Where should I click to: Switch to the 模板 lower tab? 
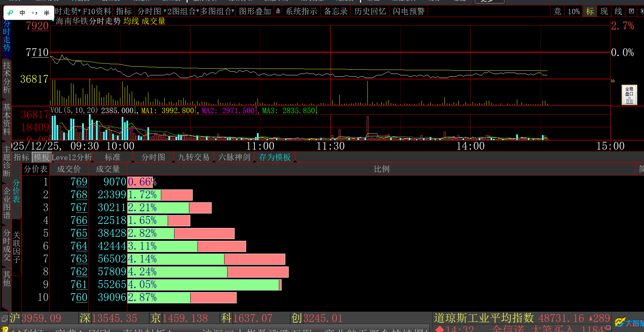pos(42,157)
